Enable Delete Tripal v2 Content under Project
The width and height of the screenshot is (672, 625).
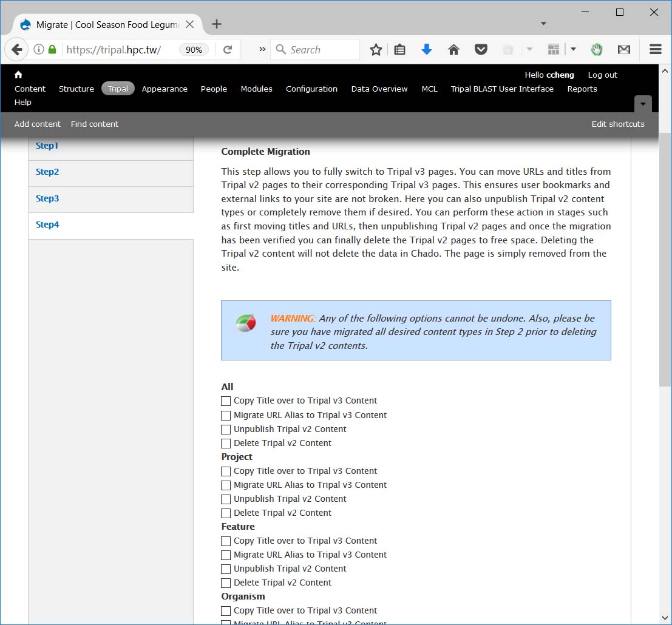[226, 513]
